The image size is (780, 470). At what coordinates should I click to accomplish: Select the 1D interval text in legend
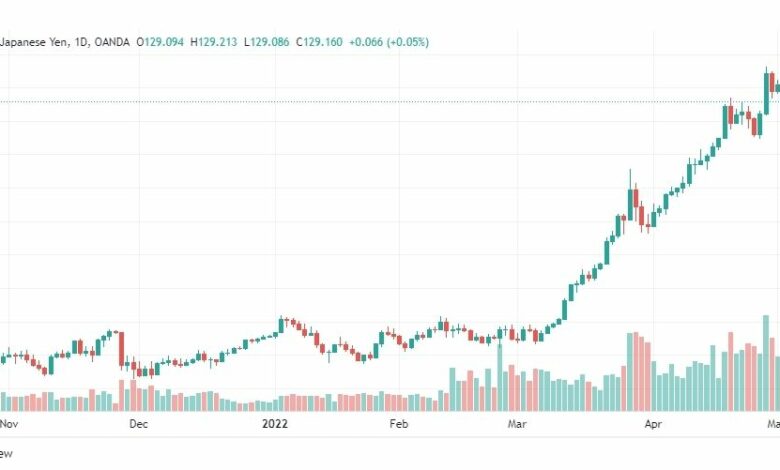pos(82,42)
